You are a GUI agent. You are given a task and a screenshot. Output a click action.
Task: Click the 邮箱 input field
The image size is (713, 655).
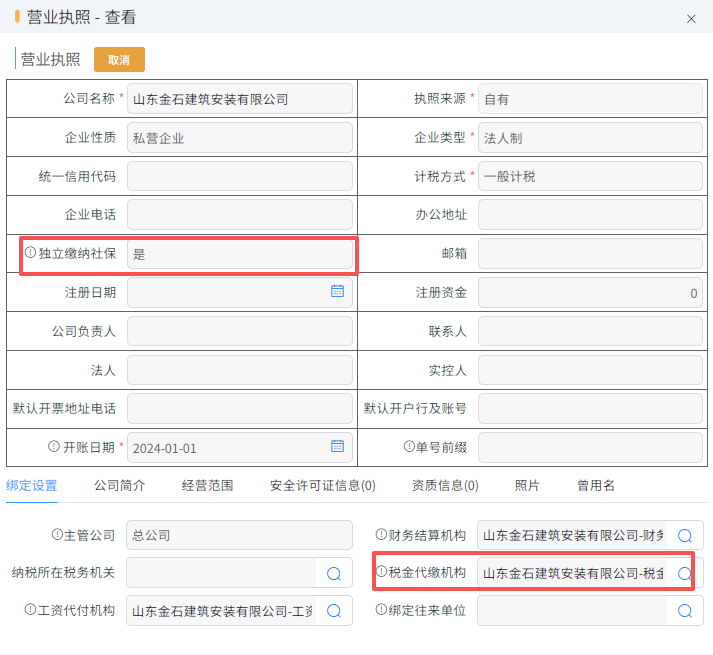pyautogui.click(x=590, y=254)
